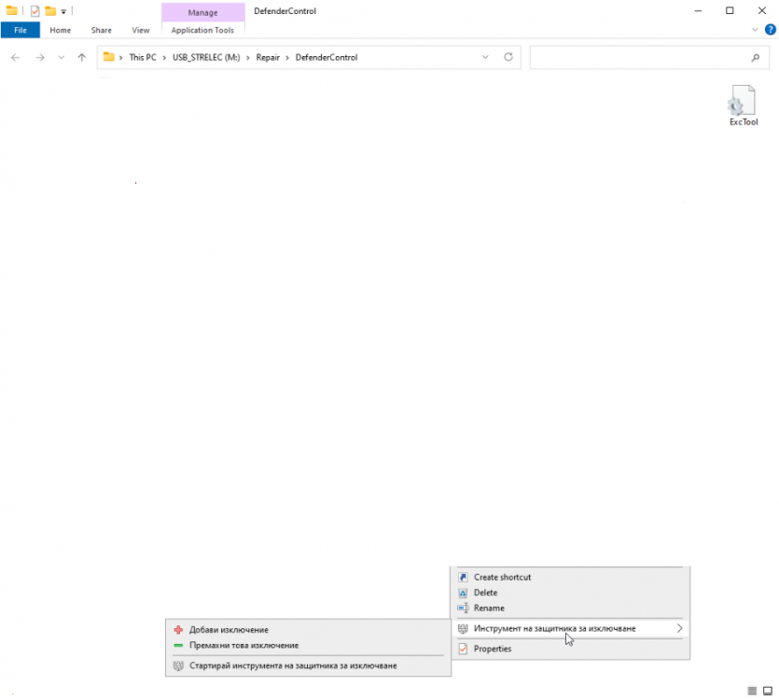Click the Repair breadcrumb
Screen dimensions: 779x700
tap(268, 58)
